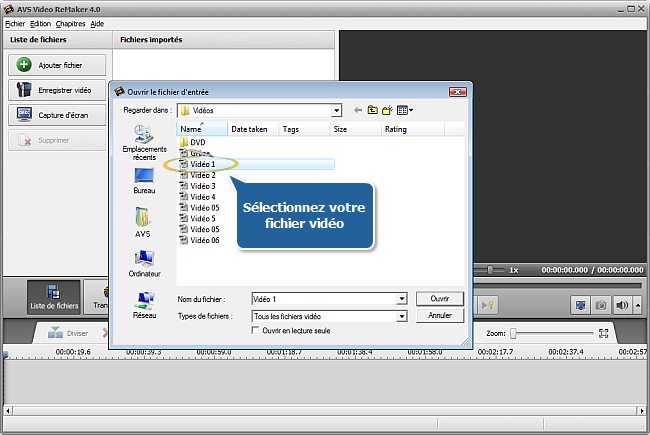Viewport: 650px width, 435px height.
Task: Click the back arrow in file dialog
Action: [x=358, y=110]
